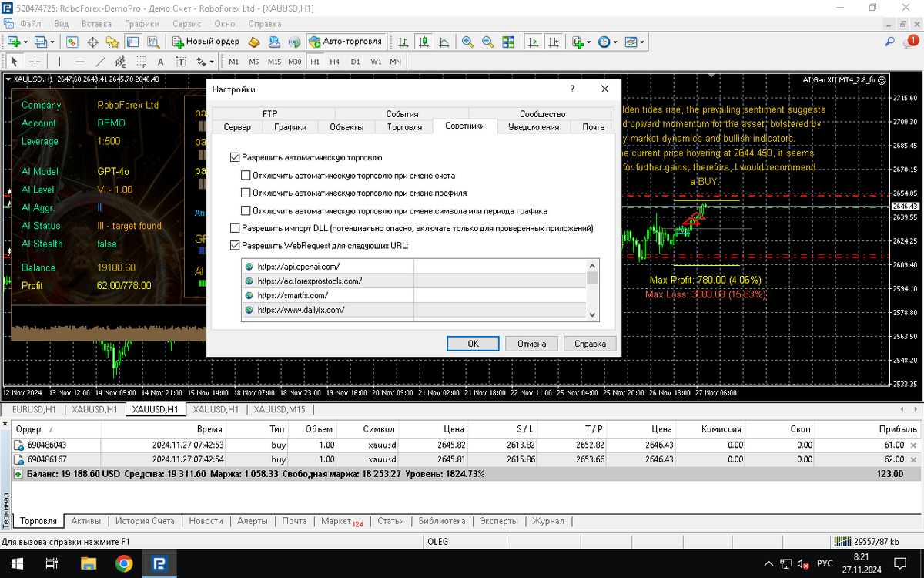The width and height of the screenshot is (924, 578).
Task: Click the Новый ордер toolbar button
Action: (x=206, y=42)
